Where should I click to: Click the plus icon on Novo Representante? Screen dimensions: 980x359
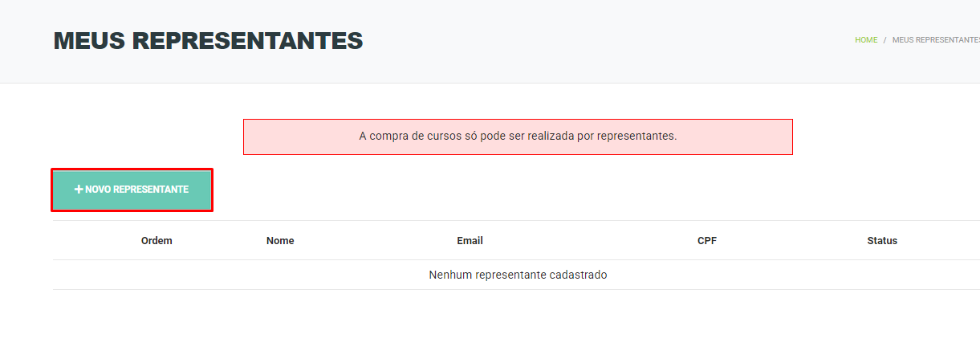pos(79,190)
